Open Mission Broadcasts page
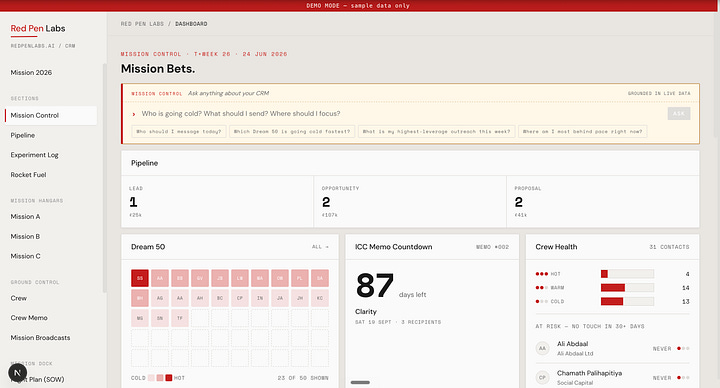The height and width of the screenshot is (388, 720). tap(40, 337)
